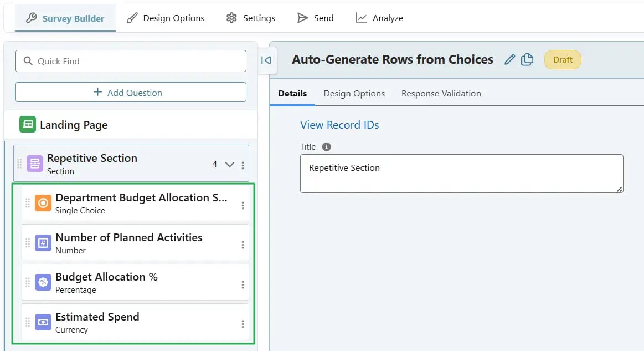Select Budget Allocation % question
644x351 pixels.
tap(135, 282)
